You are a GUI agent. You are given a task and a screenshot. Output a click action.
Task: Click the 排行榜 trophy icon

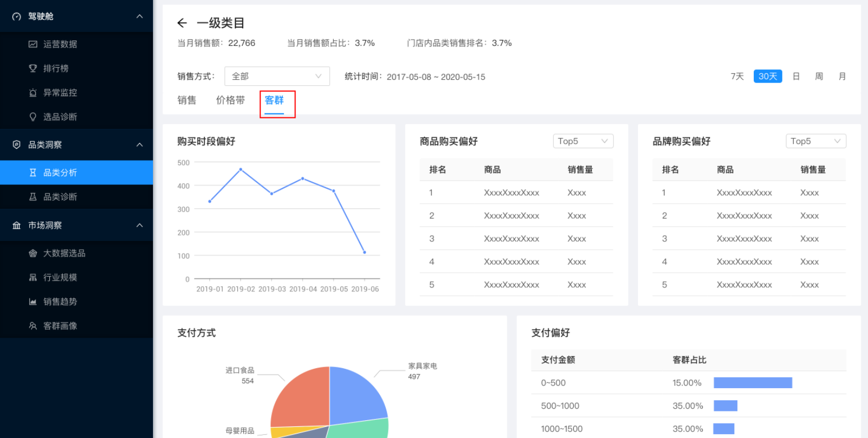[x=33, y=69]
